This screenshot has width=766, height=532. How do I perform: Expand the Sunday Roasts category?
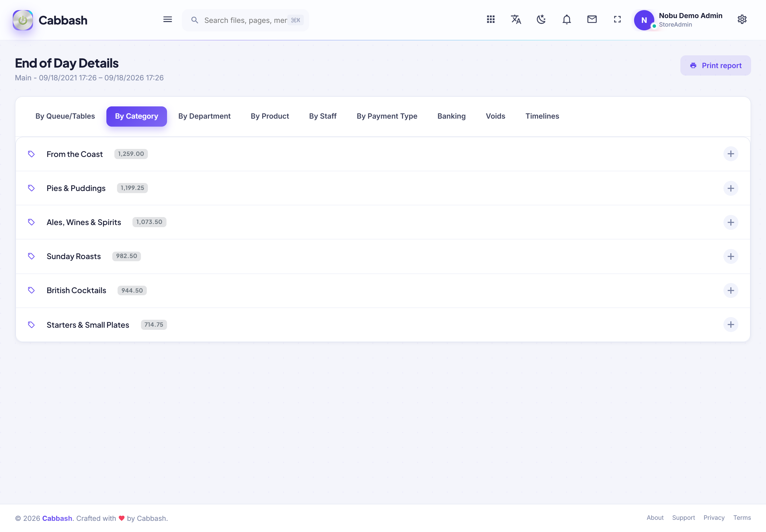(731, 256)
